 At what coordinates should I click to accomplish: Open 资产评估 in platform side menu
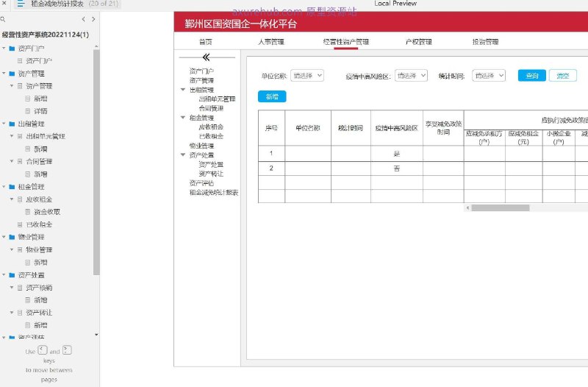201,183
